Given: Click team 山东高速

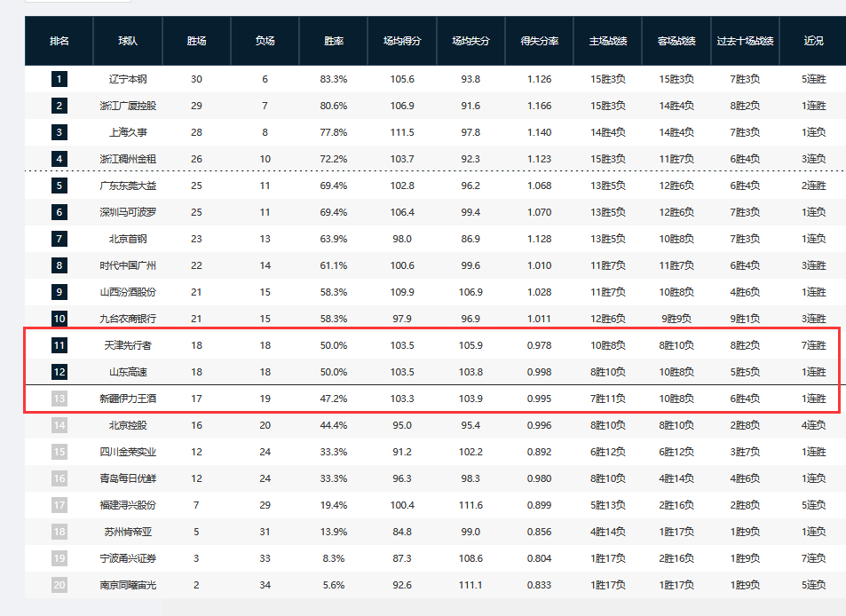Looking at the screenshot, I should [128, 372].
